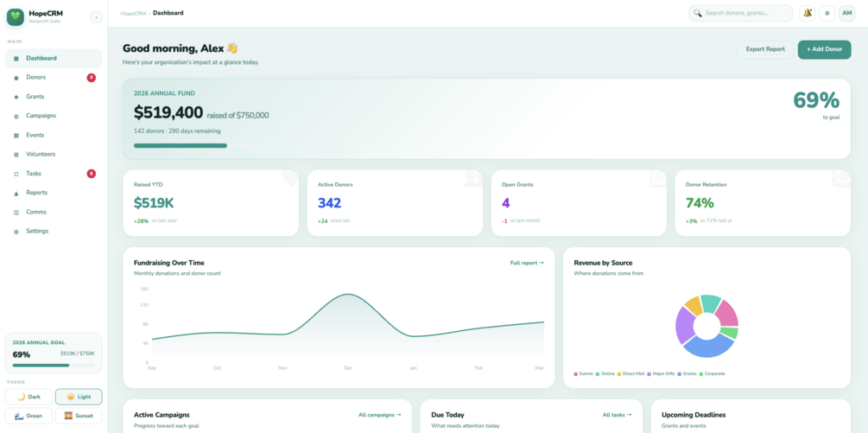This screenshot has height=433, width=868.
Task: Switch to Dark theme
Action: 29,397
